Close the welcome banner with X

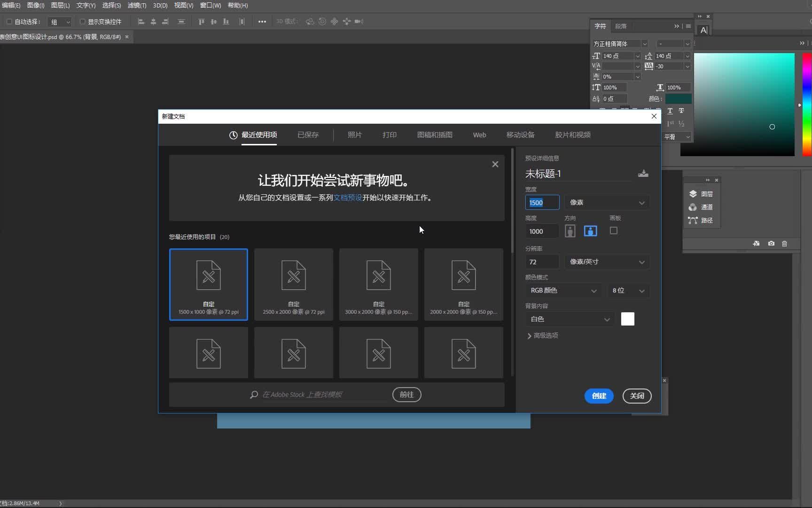495,164
